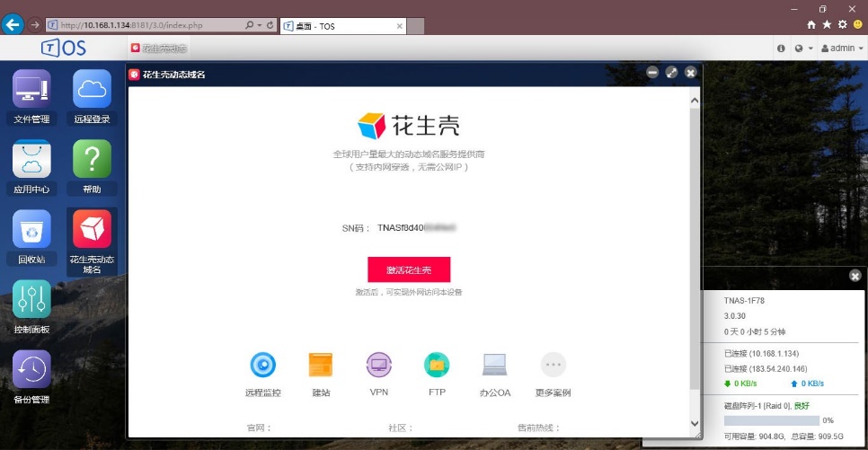Image resolution: width=868 pixels, height=450 pixels.
Task: Click the 已连接 (183.54.240.146) status text
Action: pyautogui.click(x=766, y=368)
